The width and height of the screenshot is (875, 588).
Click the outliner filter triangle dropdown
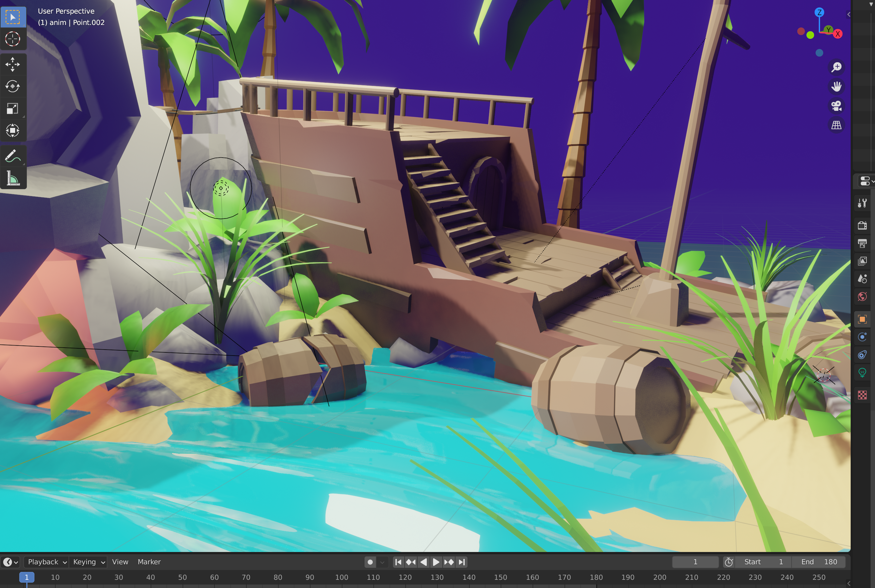coord(871,4)
